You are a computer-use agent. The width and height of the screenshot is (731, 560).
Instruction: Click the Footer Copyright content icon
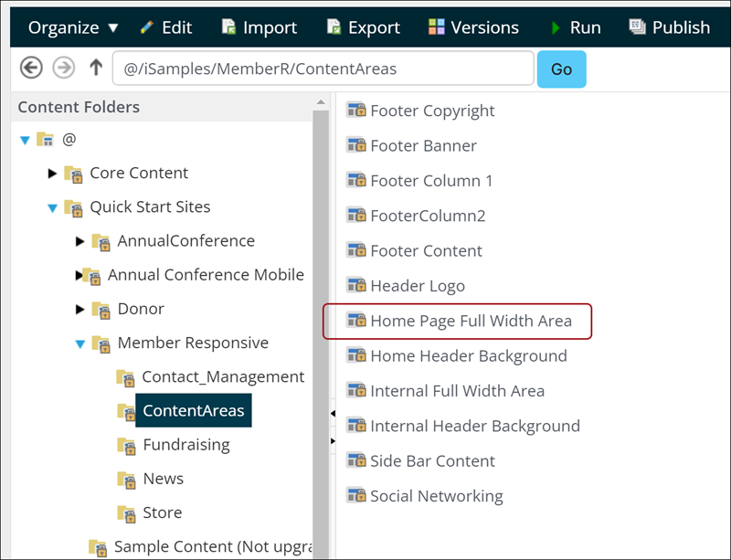(356, 110)
